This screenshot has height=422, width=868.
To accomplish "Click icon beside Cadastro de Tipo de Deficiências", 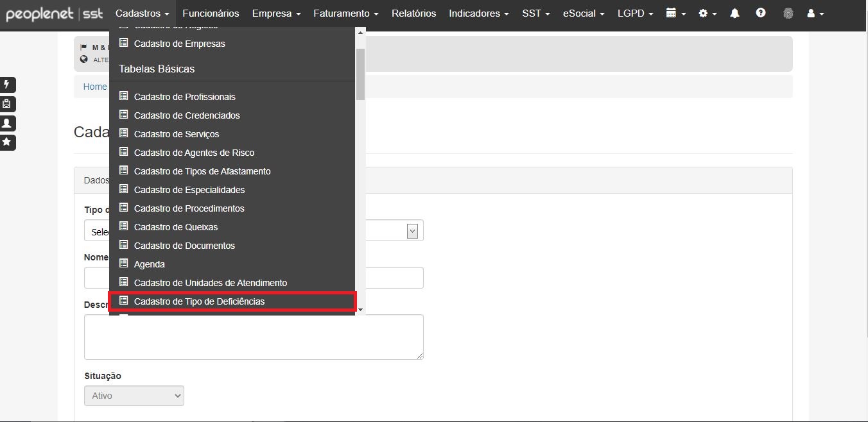I will pos(124,301).
